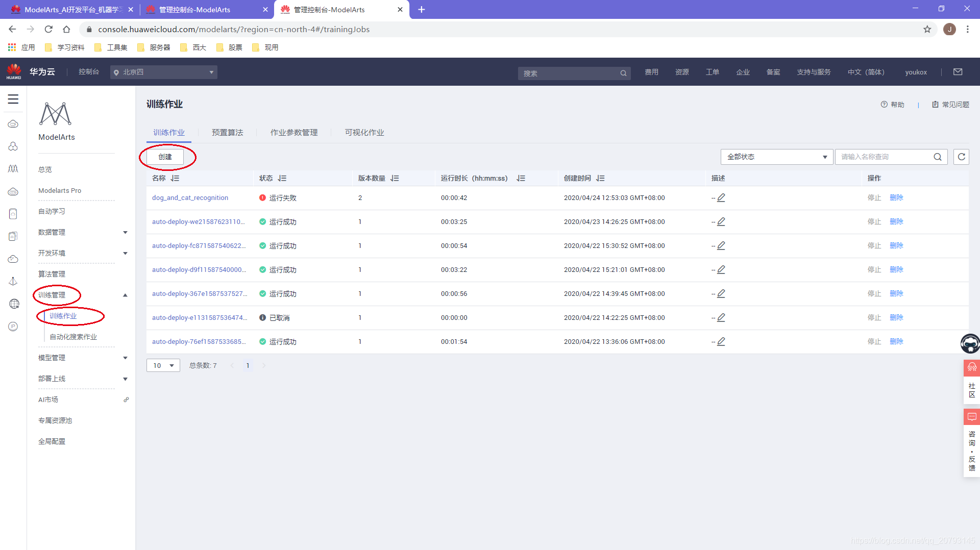
Task: Edit description of auto-deploy-d9f11587540000 job
Action: coord(721,269)
